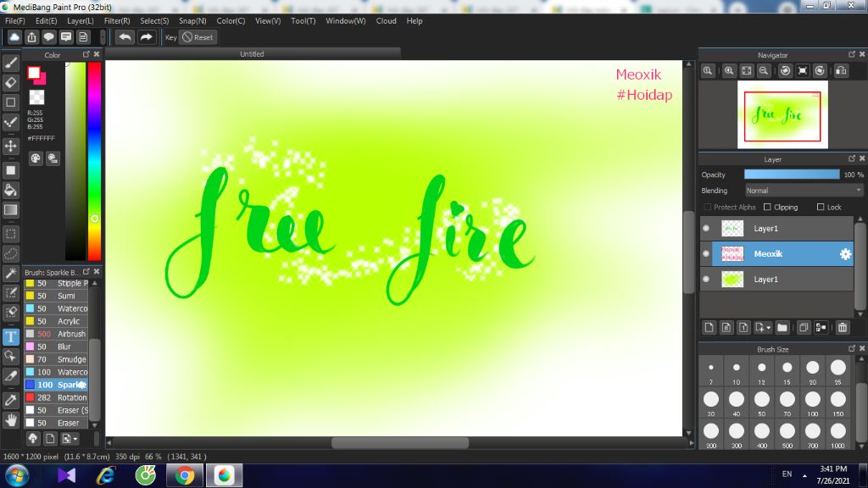Toggle visibility of bottom Layer1
This screenshot has width=868, height=488.
coord(706,280)
